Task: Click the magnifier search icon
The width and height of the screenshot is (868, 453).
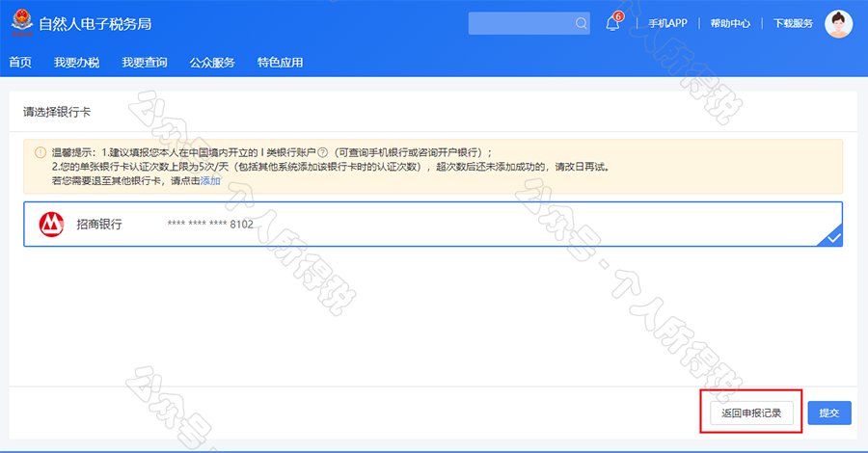Action: tap(581, 24)
